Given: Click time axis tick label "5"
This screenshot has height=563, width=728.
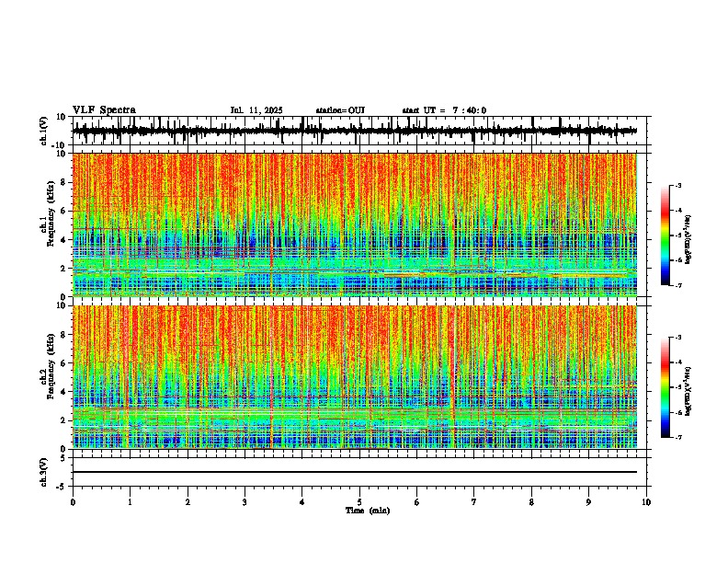Looking at the screenshot, I should [359, 502].
